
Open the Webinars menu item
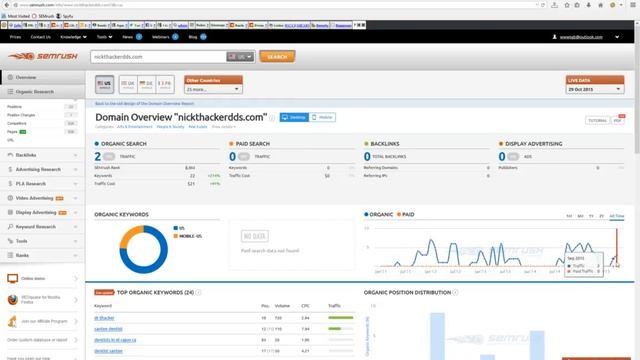click(x=160, y=37)
